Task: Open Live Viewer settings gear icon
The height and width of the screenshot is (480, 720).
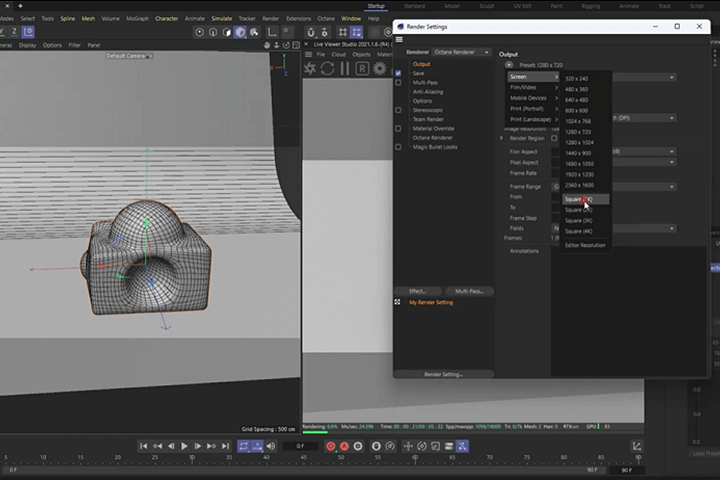Action: [x=380, y=69]
